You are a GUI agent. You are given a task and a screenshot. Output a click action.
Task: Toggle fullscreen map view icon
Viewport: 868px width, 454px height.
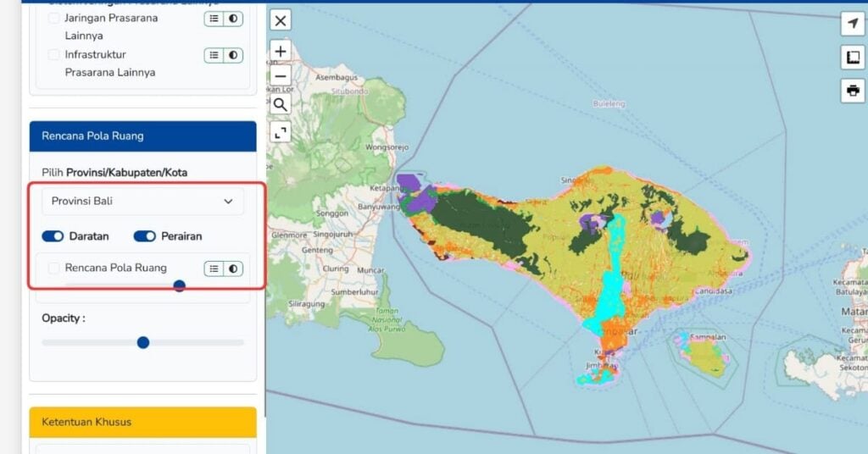[x=281, y=132]
